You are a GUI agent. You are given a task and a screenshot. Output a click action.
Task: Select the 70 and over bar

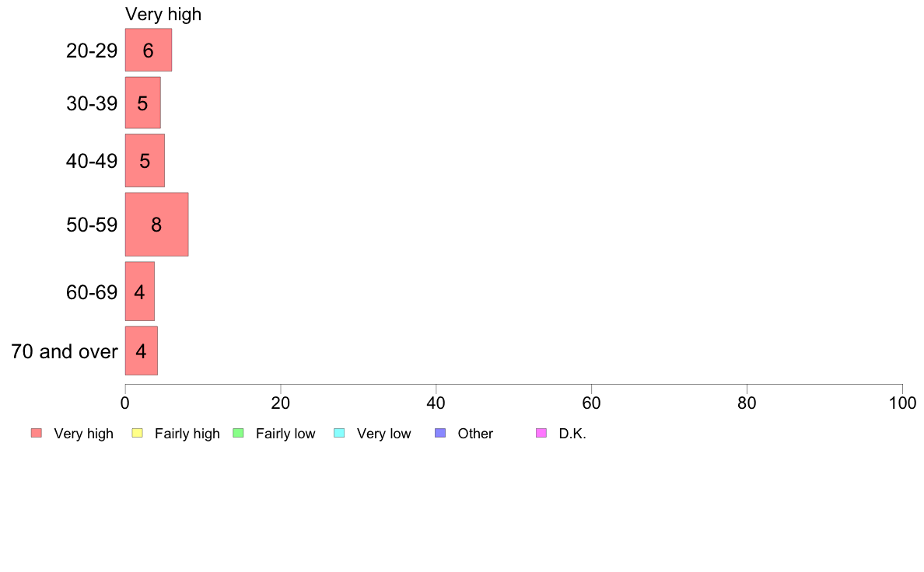[x=142, y=351]
